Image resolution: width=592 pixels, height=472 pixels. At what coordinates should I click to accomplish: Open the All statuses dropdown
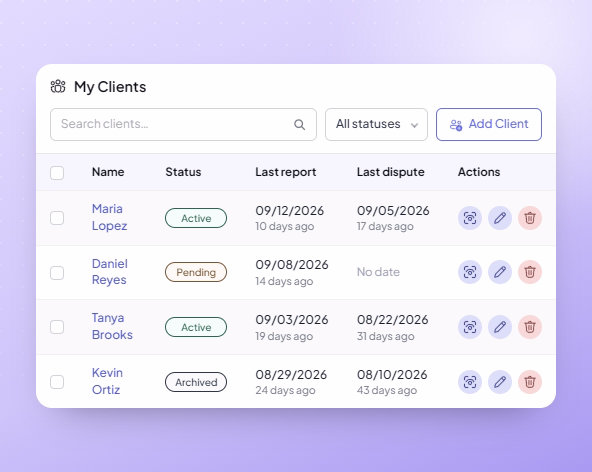point(376,125)
